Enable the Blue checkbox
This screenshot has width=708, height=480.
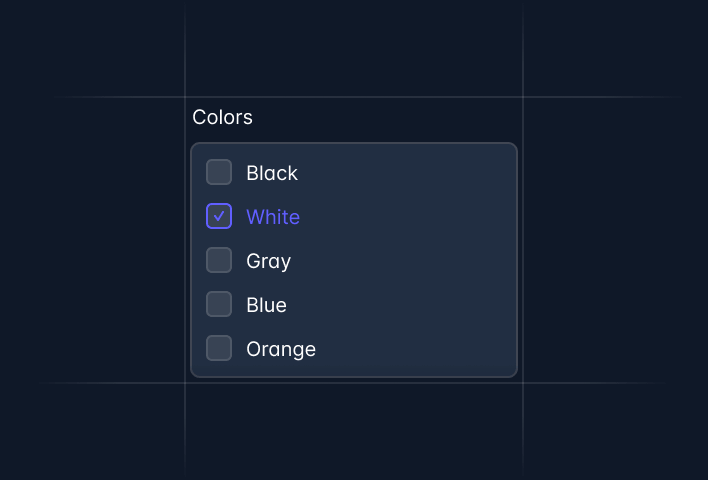pos(219,304)
